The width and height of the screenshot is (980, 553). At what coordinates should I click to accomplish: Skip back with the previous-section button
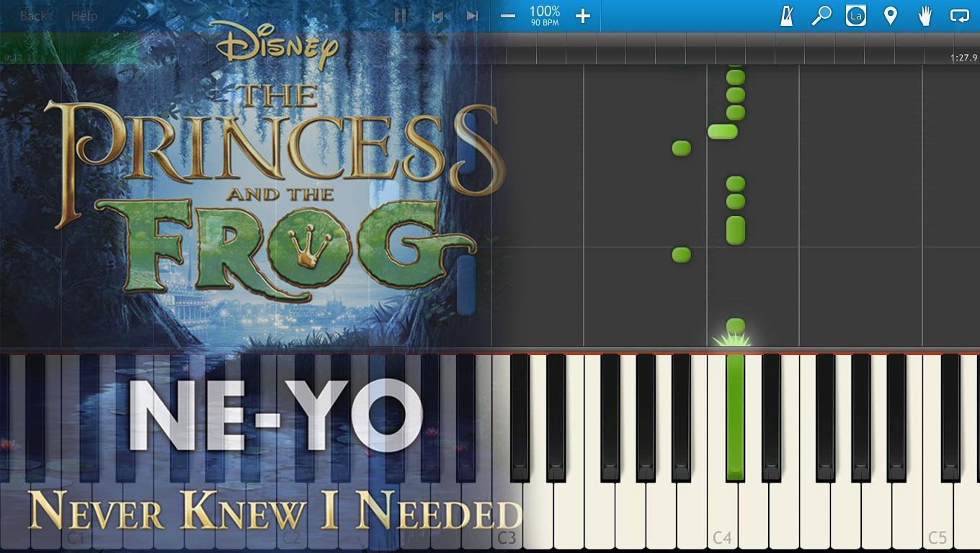pyautogui.click(x=437, y=16)
